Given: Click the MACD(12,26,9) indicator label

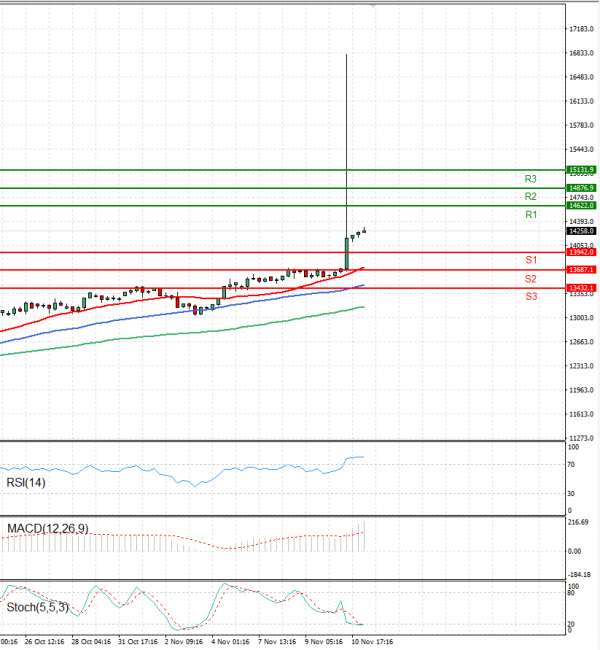Looking at the screenshot, I should pyautogui.click(x=48, y=528).
